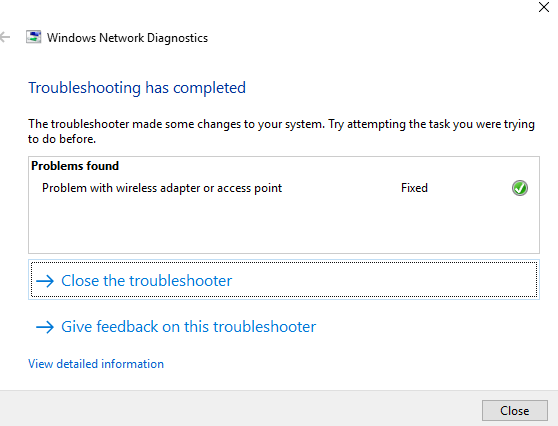Click the Problems found heading
The height and width of the screenshot is (426, 558).
point(75,166)
